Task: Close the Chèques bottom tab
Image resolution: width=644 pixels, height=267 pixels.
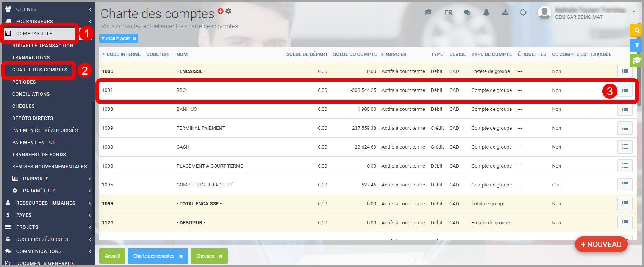Action: (x=220, y=256)
